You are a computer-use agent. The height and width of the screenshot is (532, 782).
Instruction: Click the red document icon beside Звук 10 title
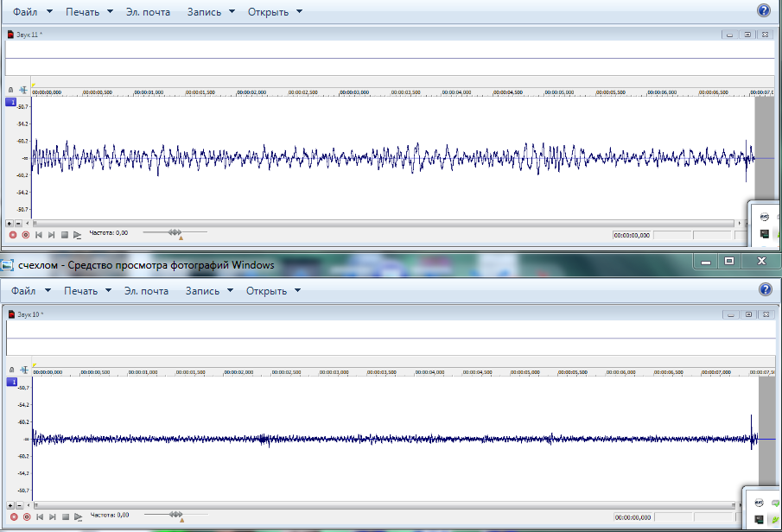11,314
